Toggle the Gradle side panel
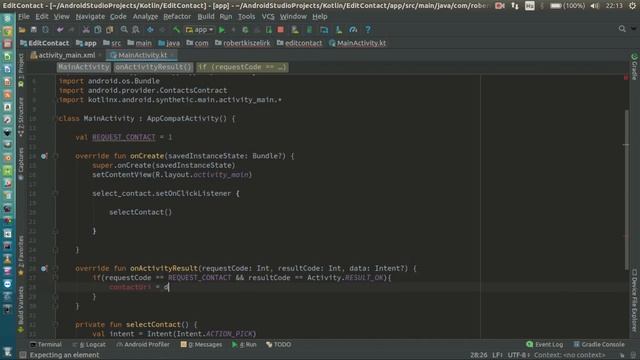Image resolution: width=640 pixels, height=360 pixels. 634,67
